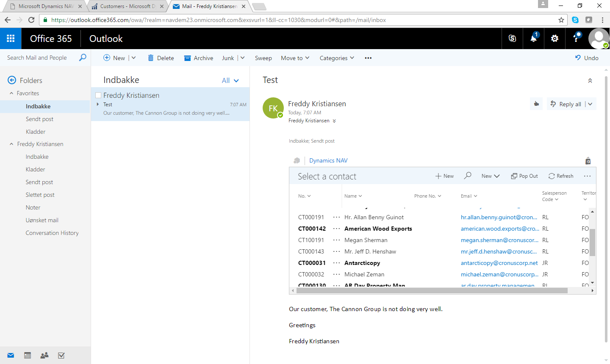This screenshot has width=610, height=364.
Task: Open Tasks from the bottom navigation
Action: pyautogui.click(x=61, y=356)
